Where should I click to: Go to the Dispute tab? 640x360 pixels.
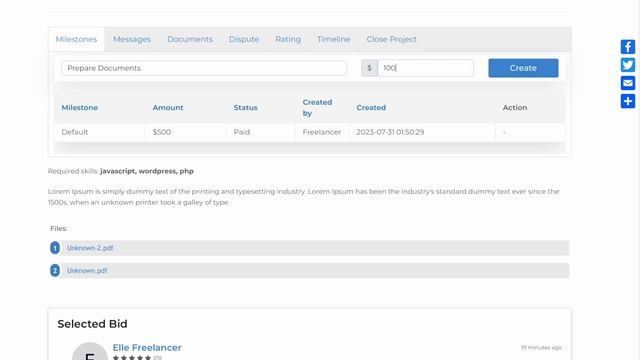tap(244, 39)
